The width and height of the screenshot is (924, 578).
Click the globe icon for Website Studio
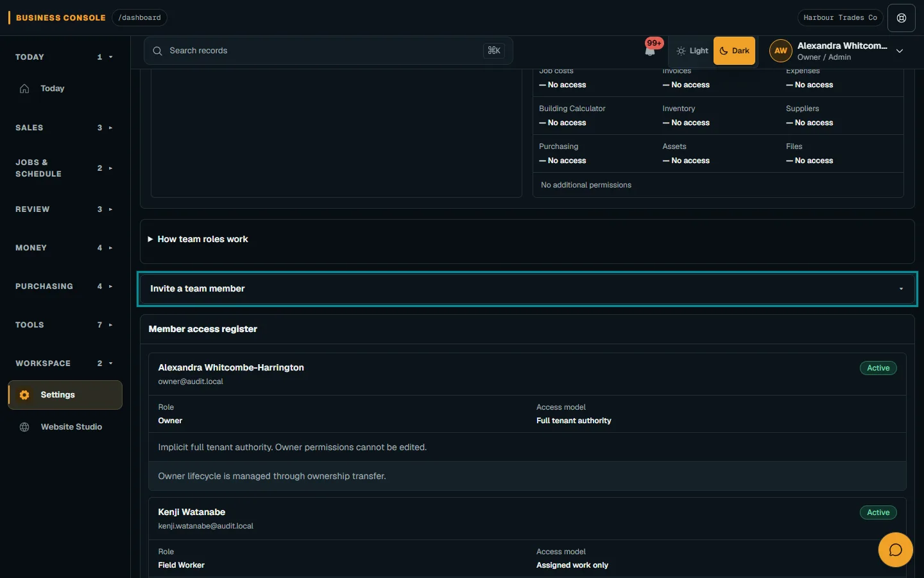click(24, 427)
